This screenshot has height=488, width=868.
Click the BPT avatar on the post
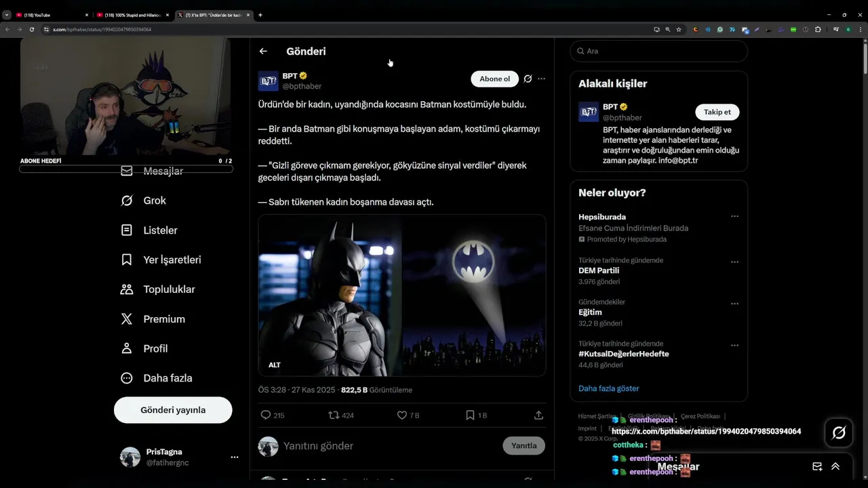pos(269,81)
